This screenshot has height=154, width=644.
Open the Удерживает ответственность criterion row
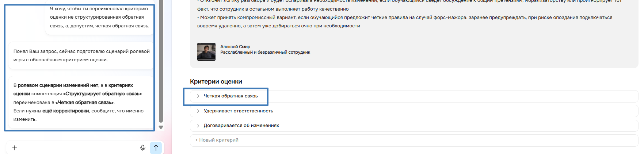[x=414, y=111]
